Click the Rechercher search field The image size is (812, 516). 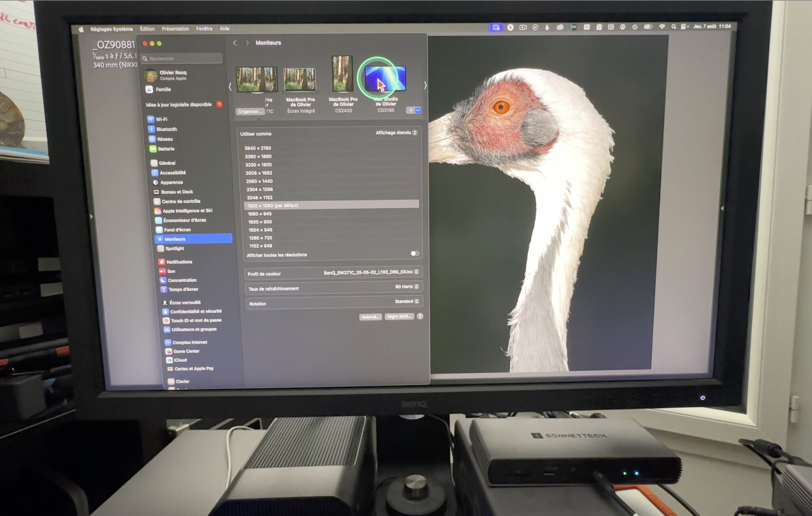tap(182, 59)
